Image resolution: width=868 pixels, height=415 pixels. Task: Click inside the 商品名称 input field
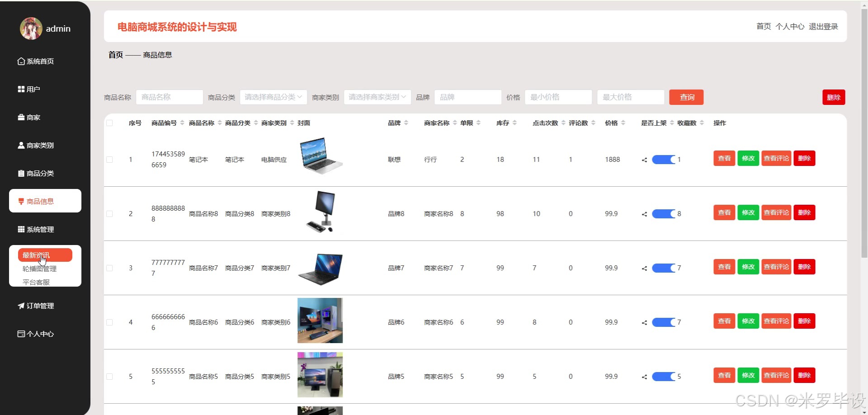click(x=169, y=97)
